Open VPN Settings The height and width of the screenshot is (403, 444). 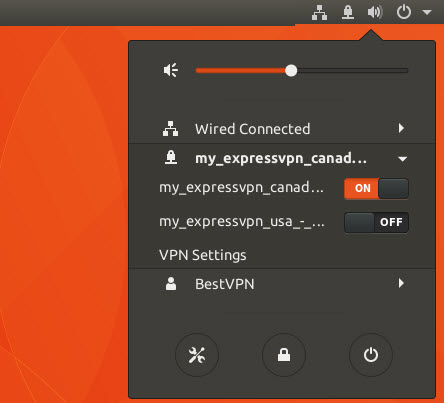pos(203,255)
